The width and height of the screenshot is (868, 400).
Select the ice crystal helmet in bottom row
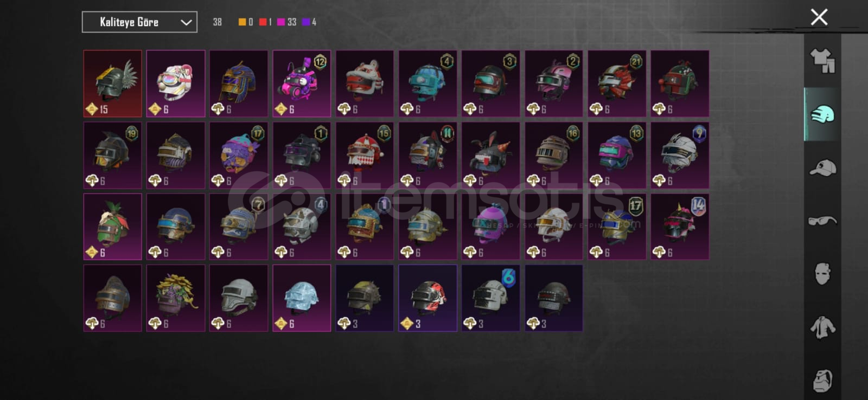pos(302,298)
